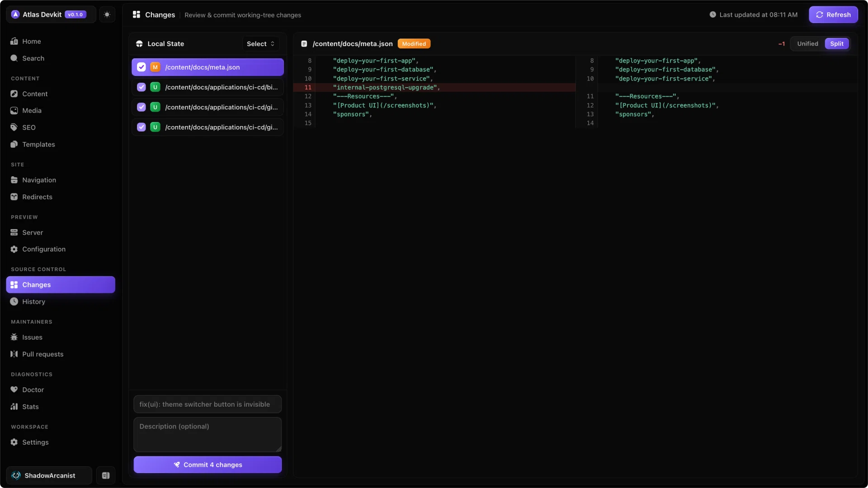Uncheck the ci-cd/bi... file checkbox
The height and width of the screenshot is (488, 868).
[x=142, y=87]
